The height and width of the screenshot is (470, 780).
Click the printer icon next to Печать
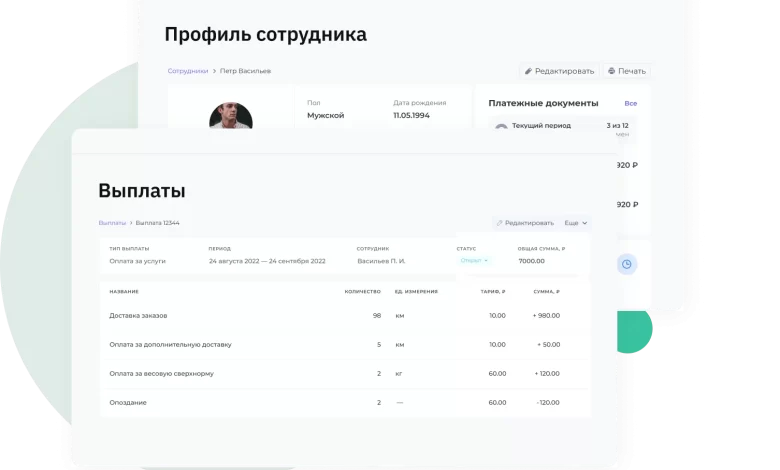click(x=611, y=71)
